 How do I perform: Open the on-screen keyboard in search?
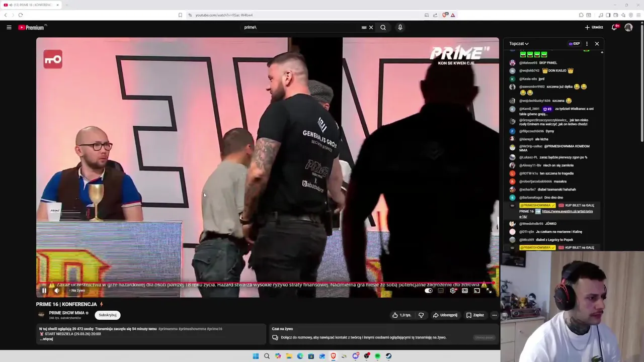coord(364,27)
